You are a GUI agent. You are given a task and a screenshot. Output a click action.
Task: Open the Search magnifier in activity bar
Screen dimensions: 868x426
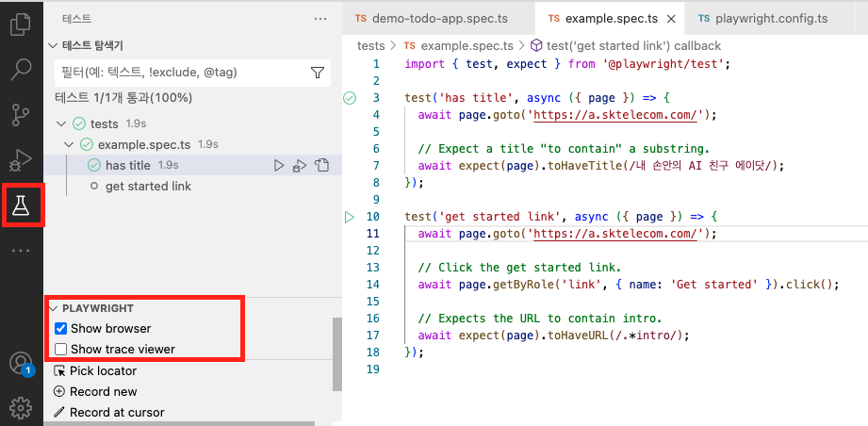click(x=21, y=69)
